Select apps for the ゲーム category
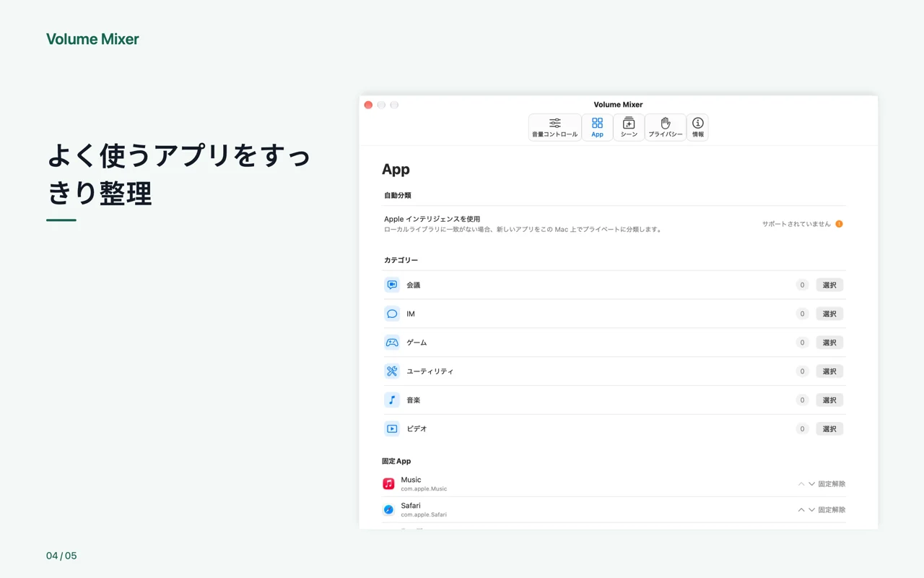This screenshot has height=578, width=924. click(x=829, y=342)
